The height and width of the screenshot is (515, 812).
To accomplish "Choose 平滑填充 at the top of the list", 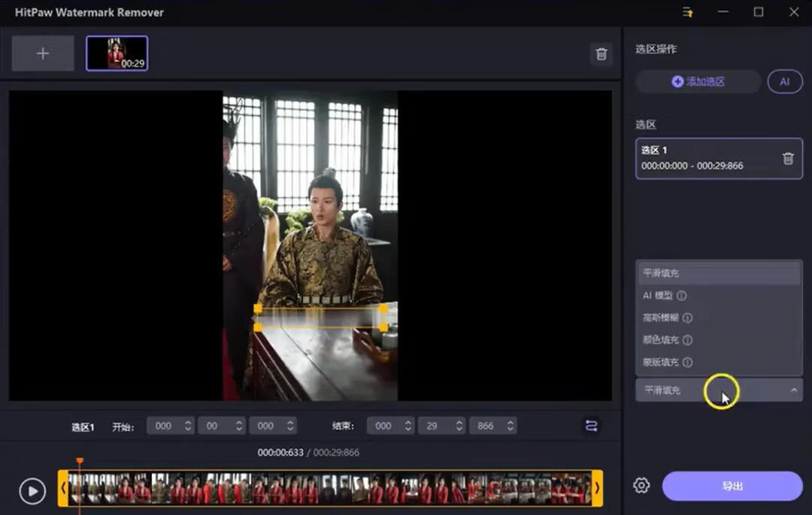I will [x=662, y=273].
